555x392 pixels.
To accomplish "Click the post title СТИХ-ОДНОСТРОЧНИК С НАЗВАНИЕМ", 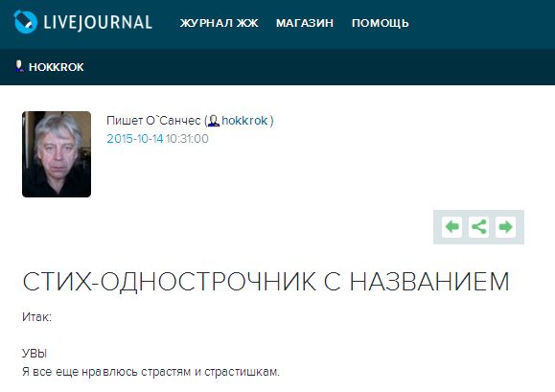I will 266,282.
